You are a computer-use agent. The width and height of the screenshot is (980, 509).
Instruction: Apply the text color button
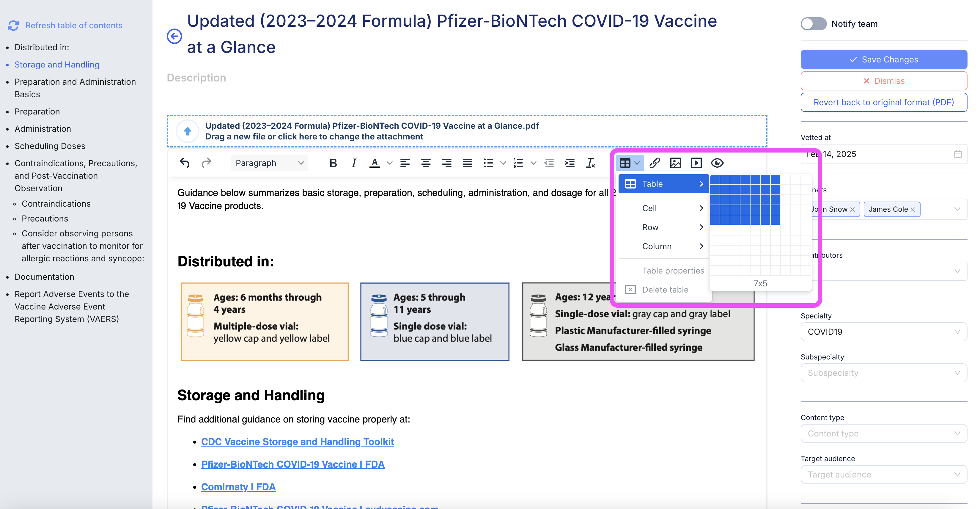click(x=375, y=163)
